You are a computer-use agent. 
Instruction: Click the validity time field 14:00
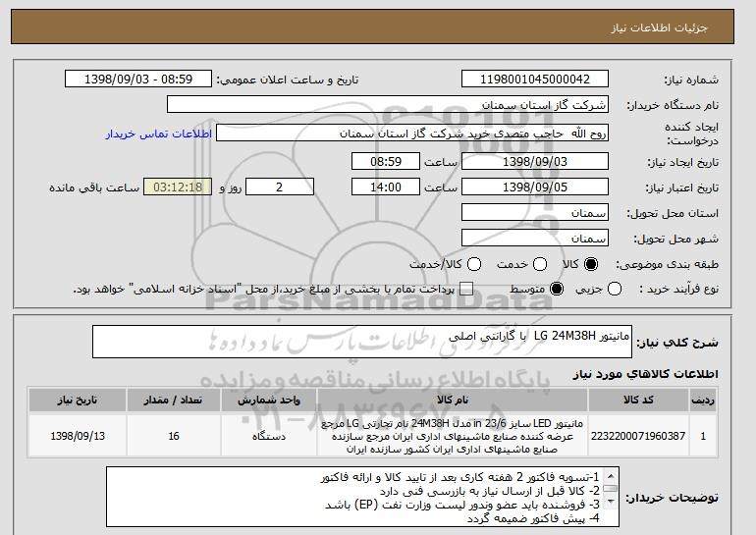coord(386,187)
